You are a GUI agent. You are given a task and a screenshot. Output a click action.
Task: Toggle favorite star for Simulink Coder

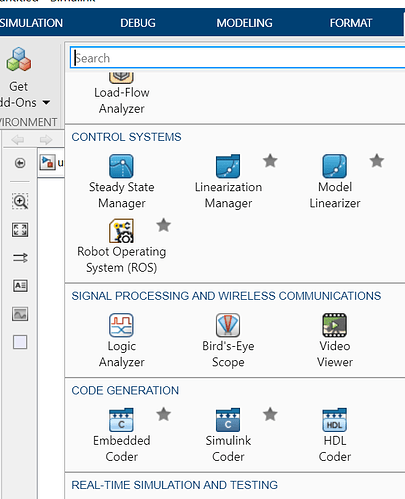270,414
